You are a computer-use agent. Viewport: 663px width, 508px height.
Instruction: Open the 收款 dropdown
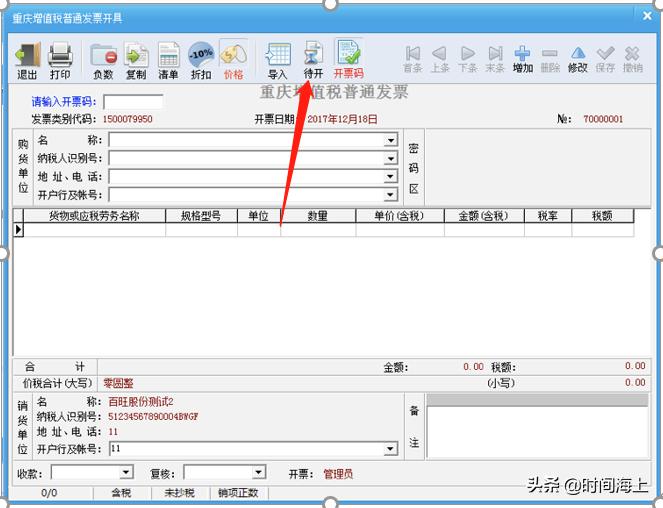tap(126, 472)
